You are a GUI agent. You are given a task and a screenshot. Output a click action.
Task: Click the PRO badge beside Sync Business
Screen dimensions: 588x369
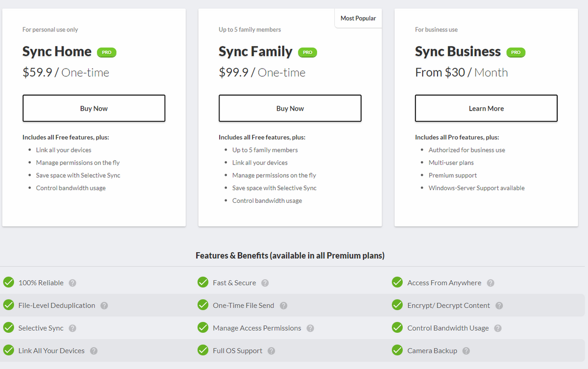click(515, 52)
